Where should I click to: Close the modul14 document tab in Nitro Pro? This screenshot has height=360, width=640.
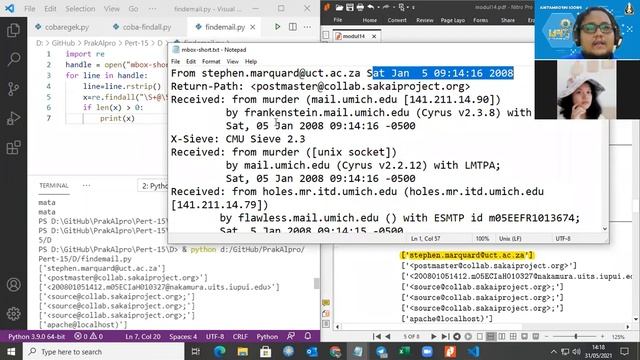tap(374, 36)
